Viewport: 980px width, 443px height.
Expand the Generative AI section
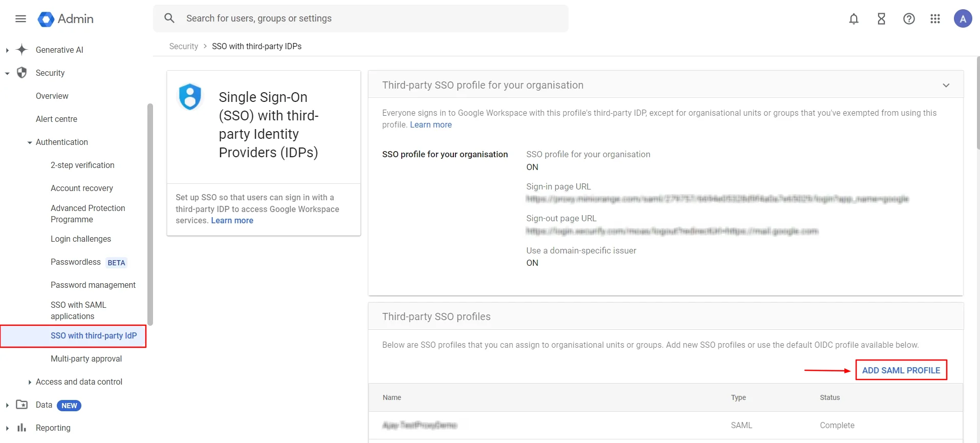tap(7, 50)
